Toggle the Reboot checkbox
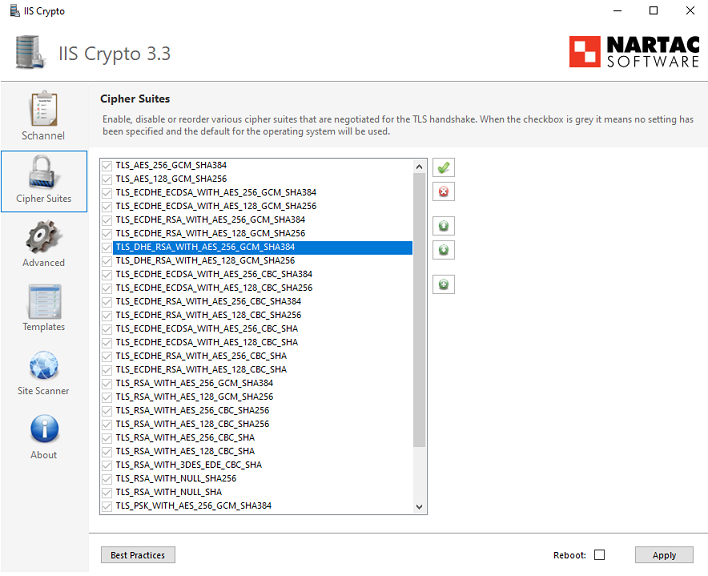This screenshot has height=576, width=708. (599, 555)
